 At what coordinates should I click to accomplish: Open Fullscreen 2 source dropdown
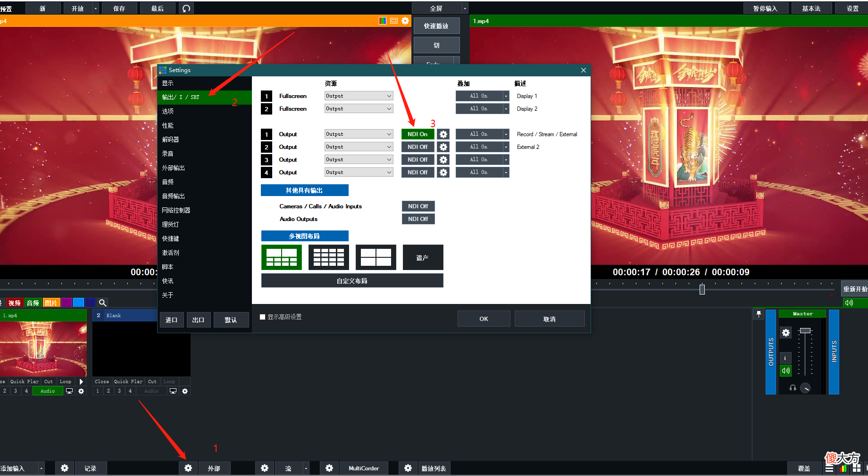coord(359,109)
